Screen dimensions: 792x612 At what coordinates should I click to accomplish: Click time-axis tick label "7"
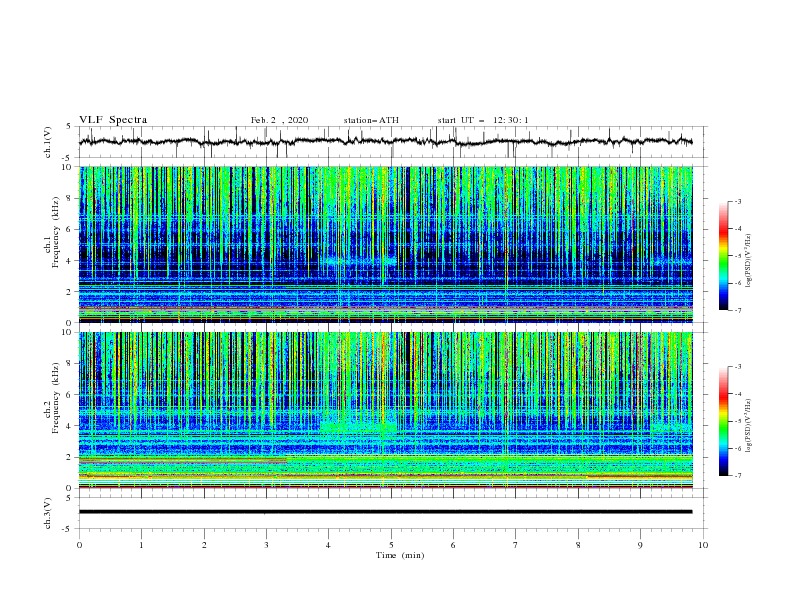pos(516,545)
